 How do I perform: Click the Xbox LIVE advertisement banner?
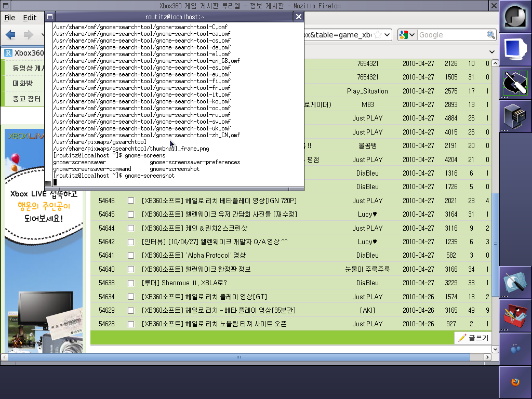coord(44,241)
